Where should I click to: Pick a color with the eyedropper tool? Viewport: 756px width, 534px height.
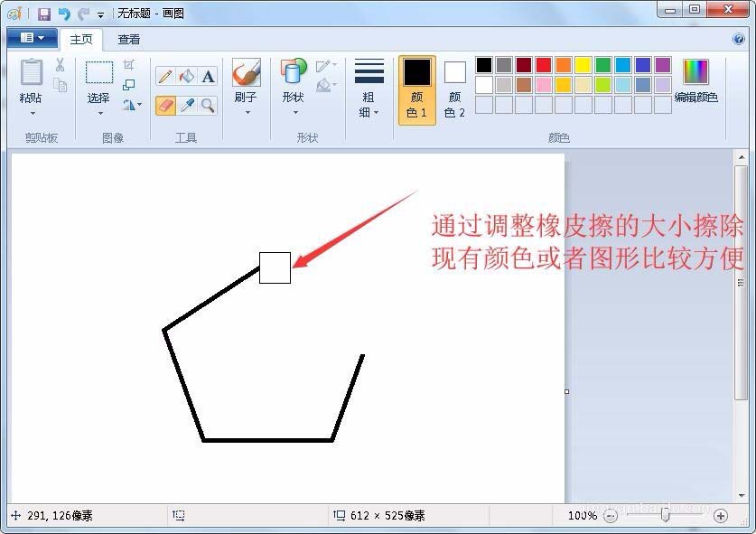(x=187, y=104)
